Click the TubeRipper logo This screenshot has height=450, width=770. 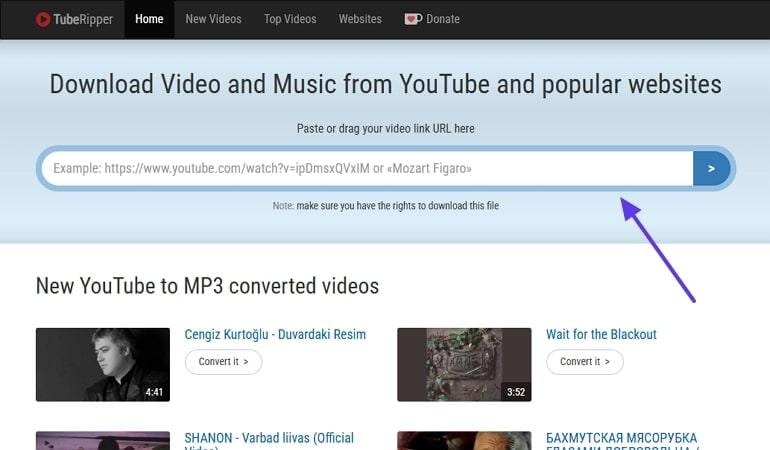point(74,19)
